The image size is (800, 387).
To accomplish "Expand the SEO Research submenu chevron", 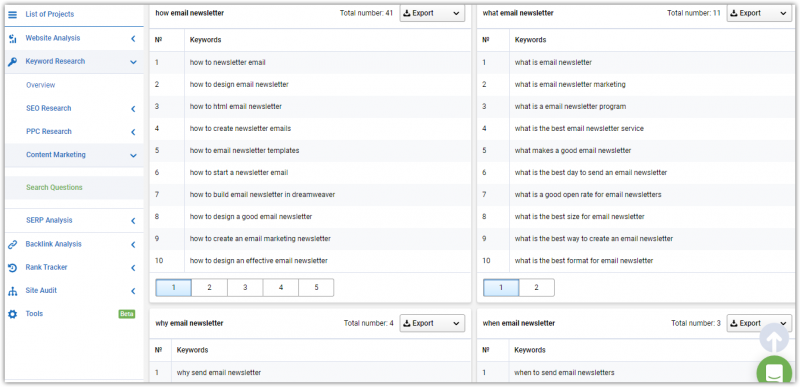I will [133, 109].
